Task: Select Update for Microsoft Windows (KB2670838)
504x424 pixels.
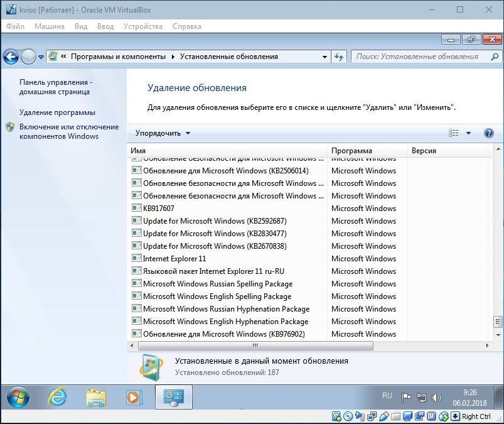Action: coord(215,246)
